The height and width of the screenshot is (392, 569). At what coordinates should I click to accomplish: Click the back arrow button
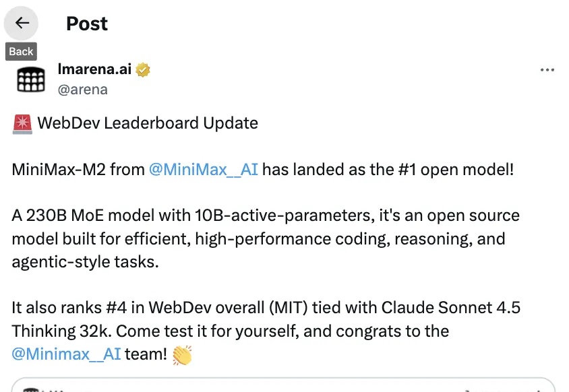click(x=22, y=24)
